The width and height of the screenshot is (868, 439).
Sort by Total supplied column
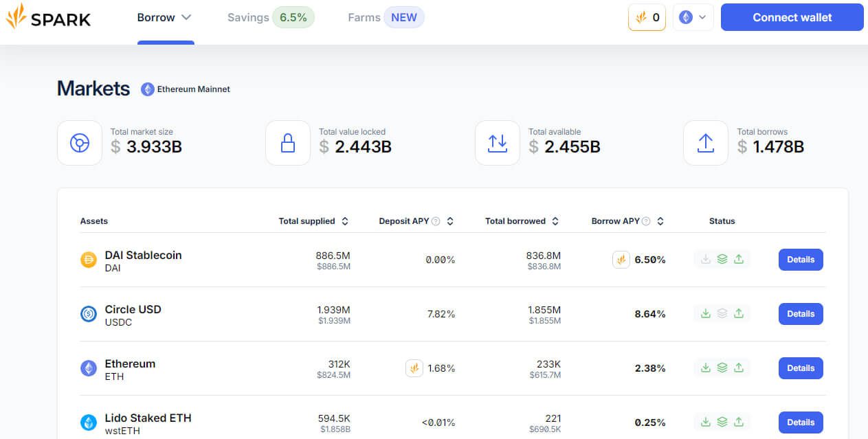(x=314, y=221)
